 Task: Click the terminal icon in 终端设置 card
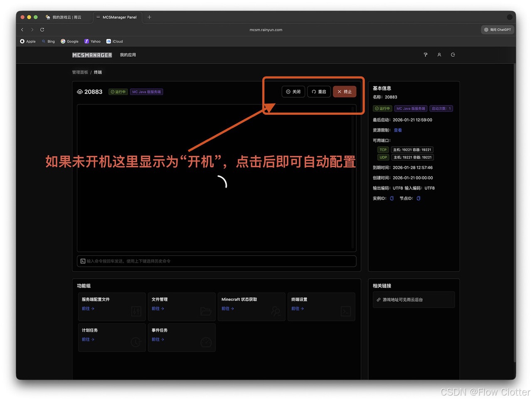coord(346,311)
